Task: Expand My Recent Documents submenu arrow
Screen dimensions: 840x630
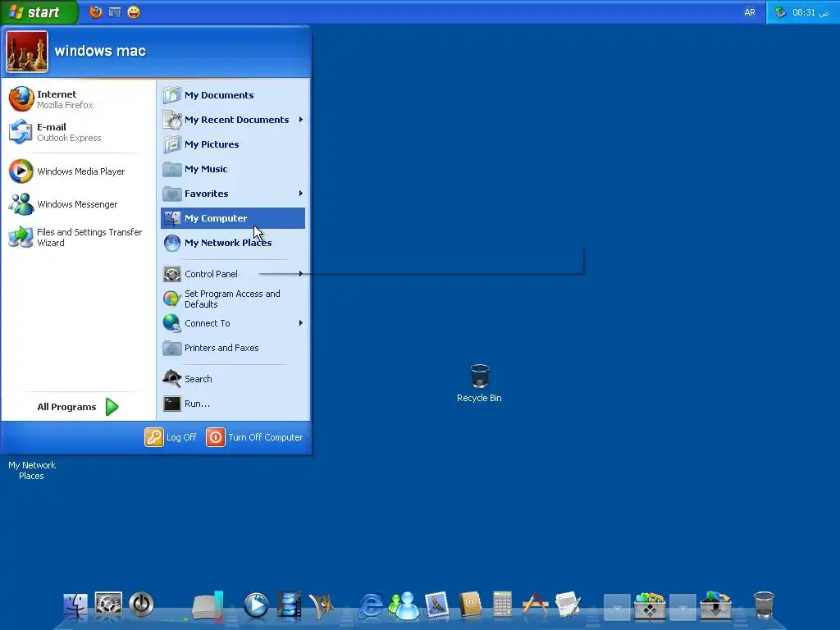Action: tap(300, 120)
